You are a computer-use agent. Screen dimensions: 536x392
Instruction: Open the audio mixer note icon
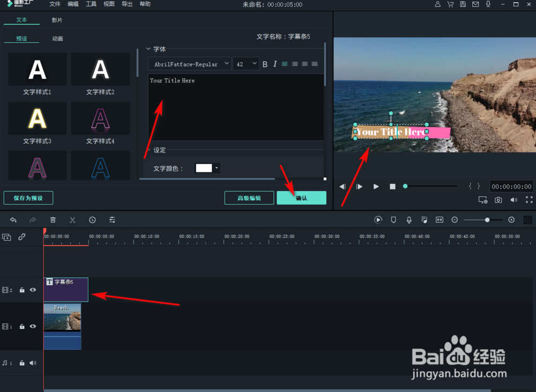point(424,220)
